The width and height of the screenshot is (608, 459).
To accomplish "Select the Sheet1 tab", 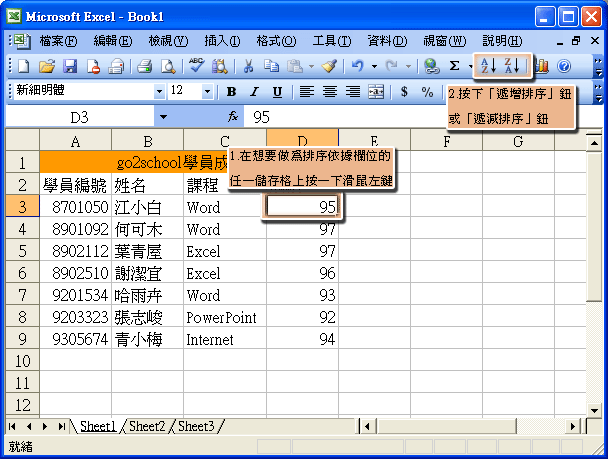I will coord(98,426).
